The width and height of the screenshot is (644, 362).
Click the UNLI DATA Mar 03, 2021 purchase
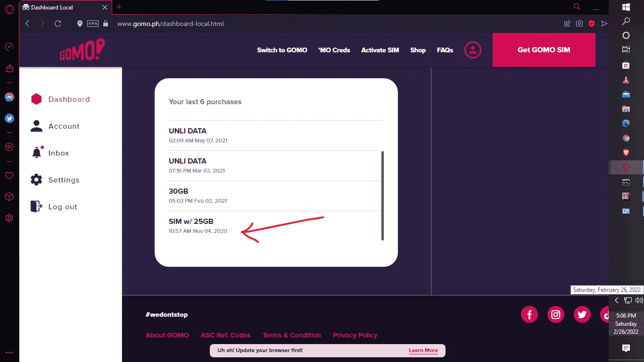(274, 165)
